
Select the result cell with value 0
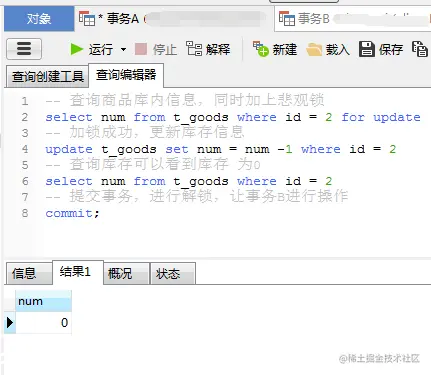(43, 322)
